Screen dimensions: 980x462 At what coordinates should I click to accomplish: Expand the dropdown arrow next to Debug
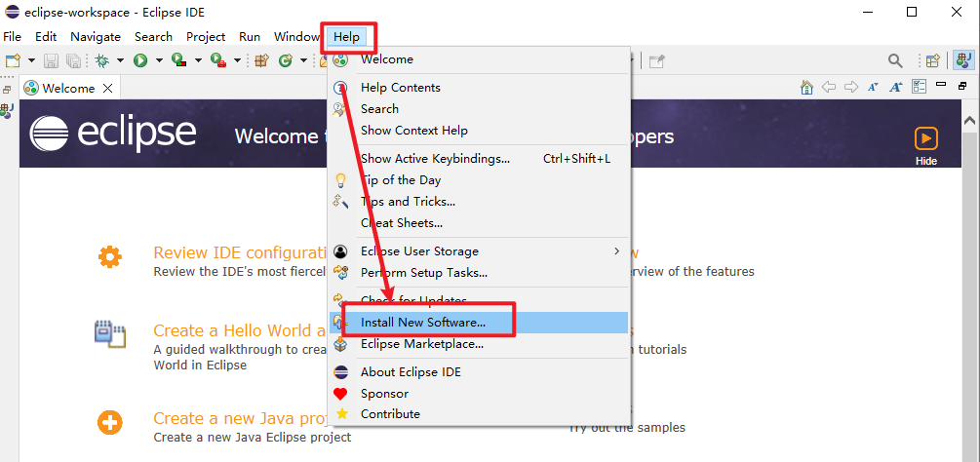coord(120,60)
